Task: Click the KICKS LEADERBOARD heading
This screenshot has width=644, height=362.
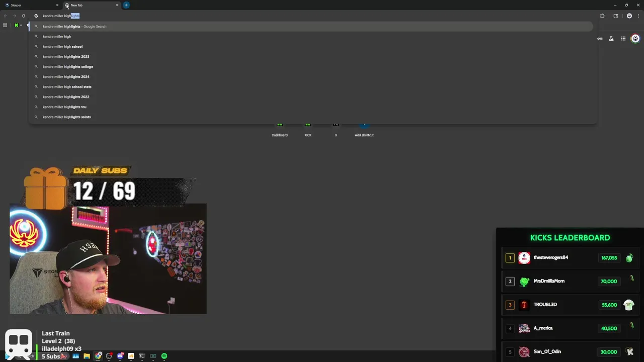Action: [570, 238]
